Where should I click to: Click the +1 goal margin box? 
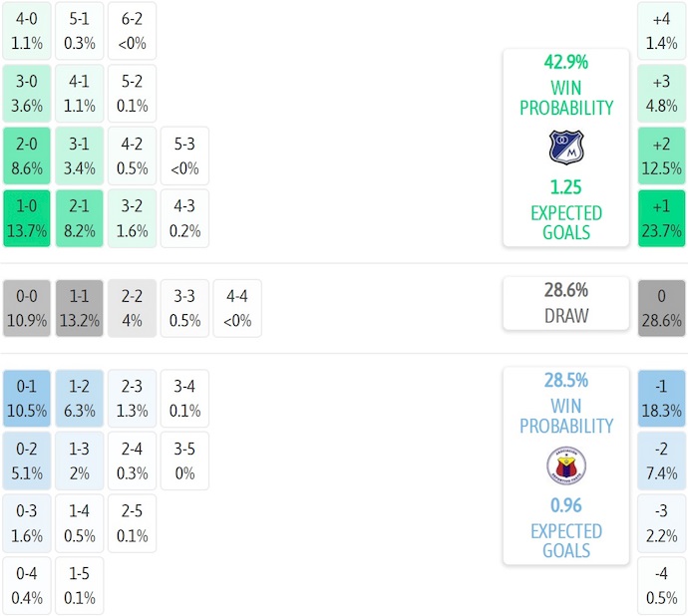(x=661, y=218)
